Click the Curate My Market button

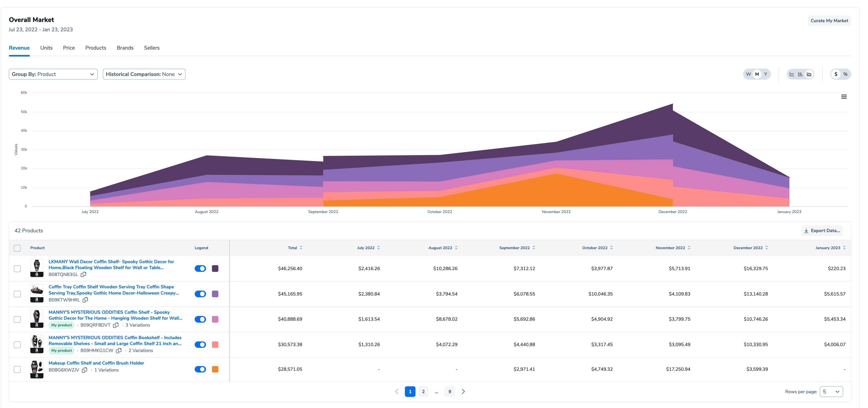[x=829, y=20]
